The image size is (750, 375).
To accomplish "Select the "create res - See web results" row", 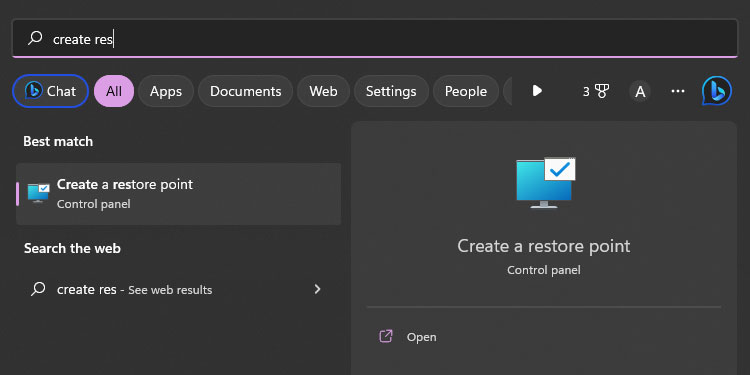I will point(178,289).
